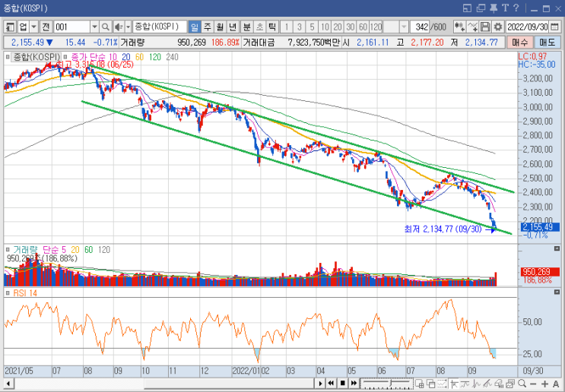Click the 매수 buy button

519,43
